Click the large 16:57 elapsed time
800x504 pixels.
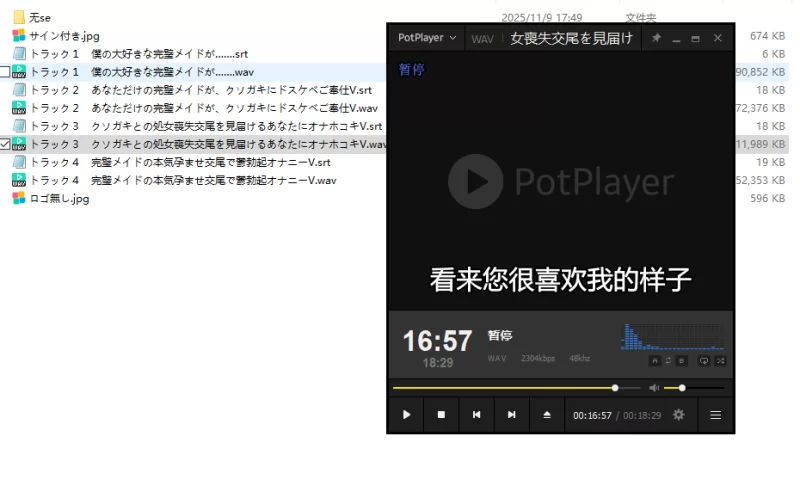coord(437,341)
